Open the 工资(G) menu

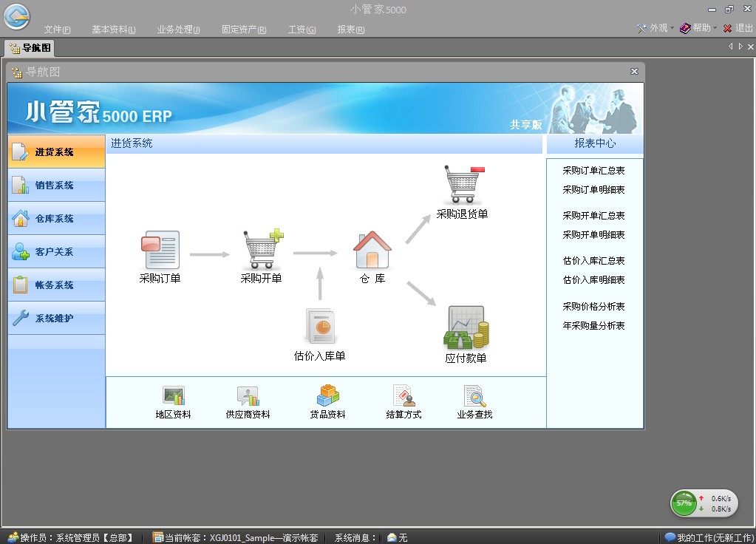pos(302,30)
